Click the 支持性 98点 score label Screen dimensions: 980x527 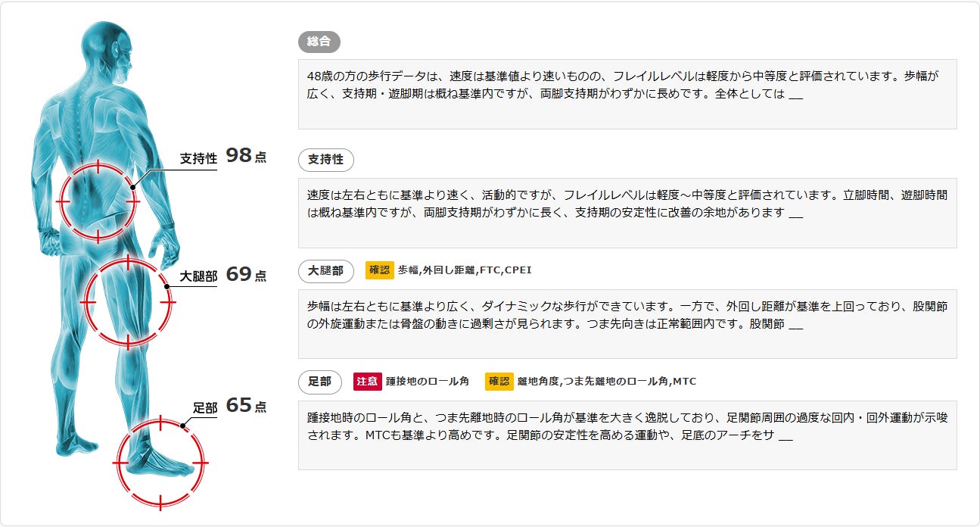click(x=223, y=157)
